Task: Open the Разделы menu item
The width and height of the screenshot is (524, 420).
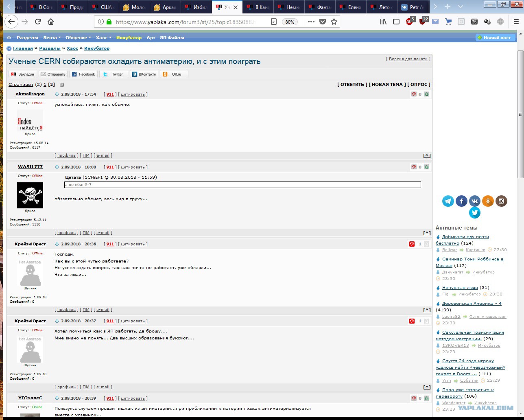Action: click(x=27, y=37)
